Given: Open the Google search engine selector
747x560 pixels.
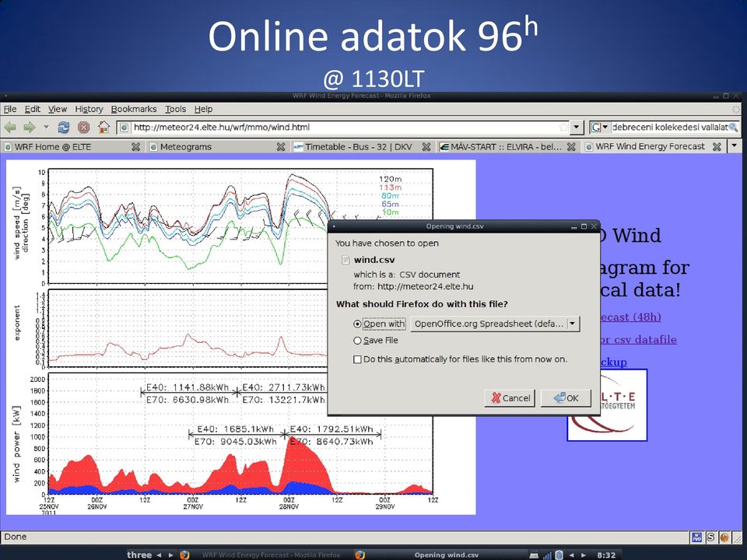Looking at the screenshot, I should (x=600, y=127).
